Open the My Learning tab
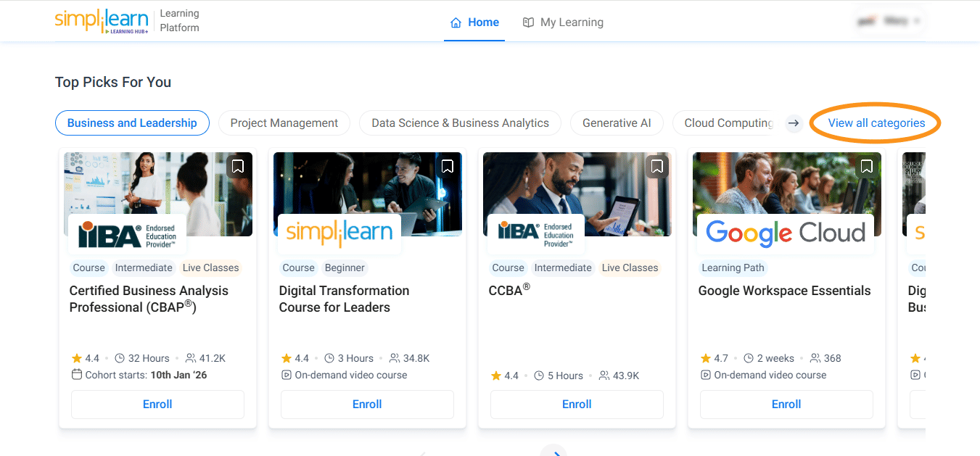 click(563, 22)
